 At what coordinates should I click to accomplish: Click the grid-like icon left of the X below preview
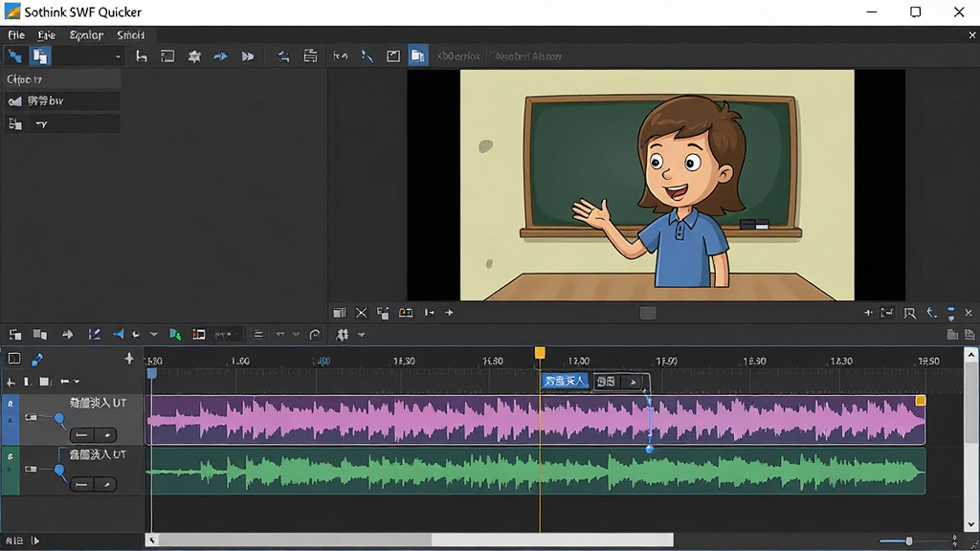click(340, 313)
